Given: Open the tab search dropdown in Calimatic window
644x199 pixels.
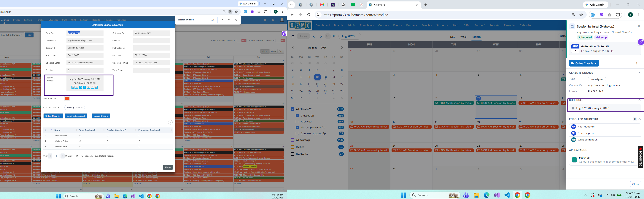Looking at the screenshot, I should (291, 5).
